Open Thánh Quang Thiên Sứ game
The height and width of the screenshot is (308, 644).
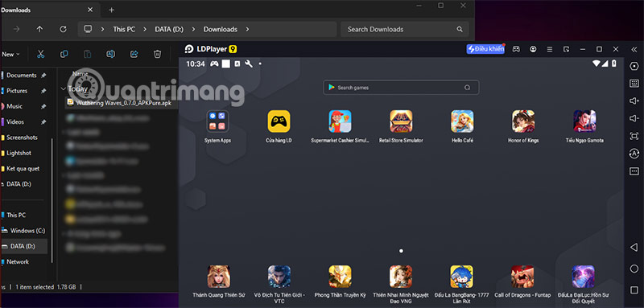pyautogui.click(x=218, y=277)
